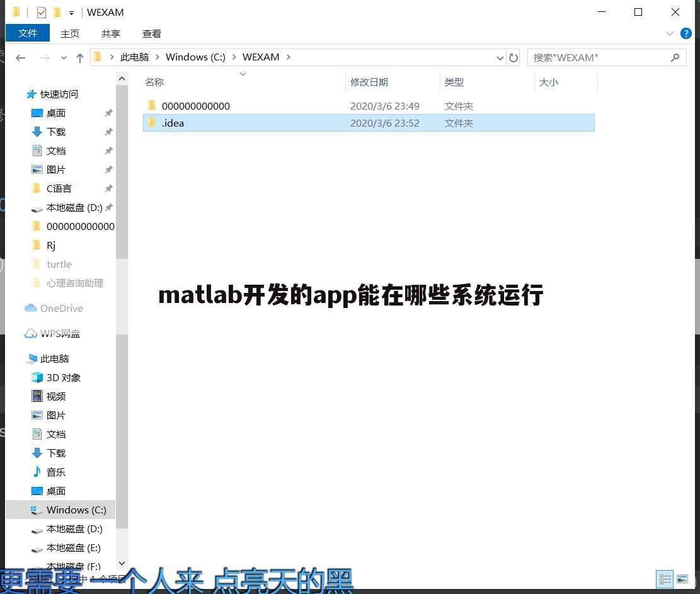700x594 pixels.
Task: Open 000000000000 in the navigation pane
Action: coord(81,227)
